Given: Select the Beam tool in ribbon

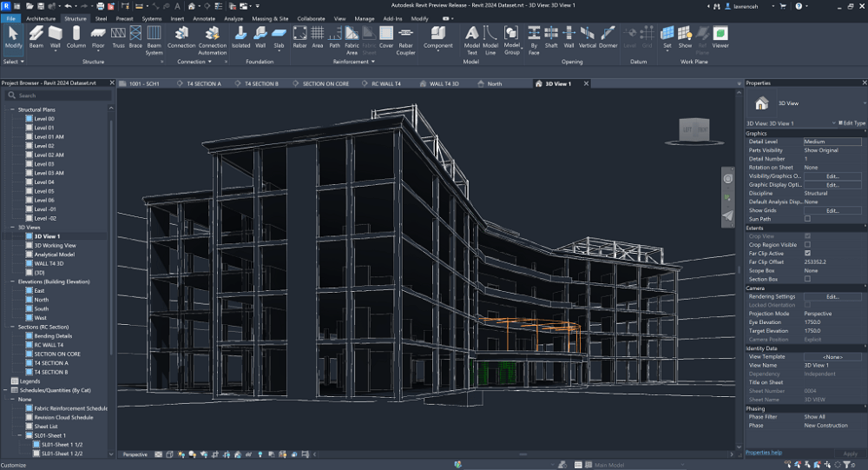Looking at the screenshot, I should [x=36, y=36].
